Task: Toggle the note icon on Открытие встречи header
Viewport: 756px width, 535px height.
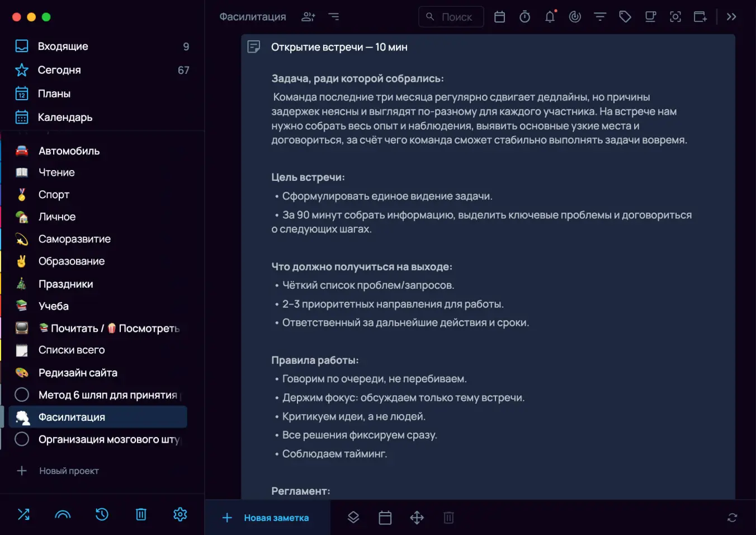Action: point(254,46)
